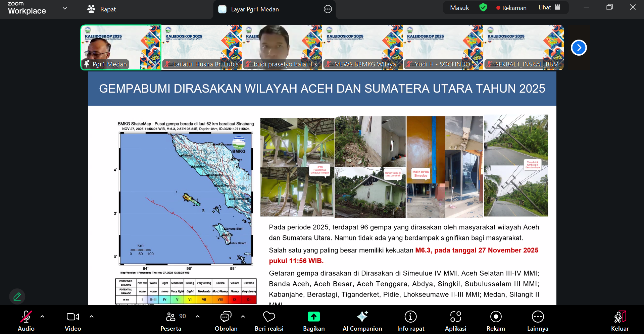Open Info rapat meeting details
Screen dimensions: 644x334
pos(410,321)
